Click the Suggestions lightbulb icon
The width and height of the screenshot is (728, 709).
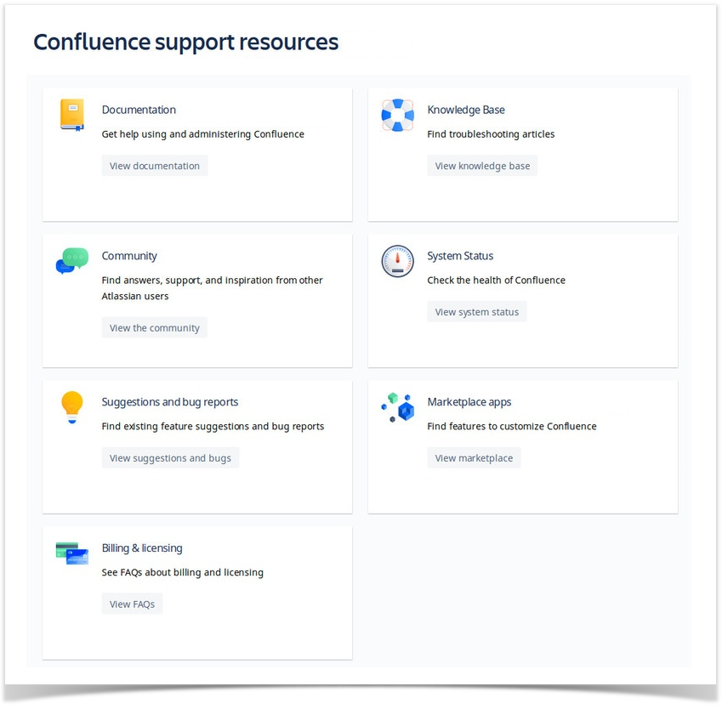pos(72,407)
